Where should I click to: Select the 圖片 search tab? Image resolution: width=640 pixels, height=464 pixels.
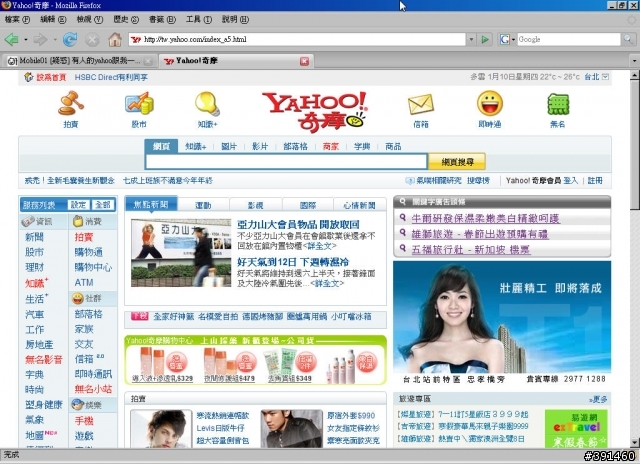click(229, 146)
